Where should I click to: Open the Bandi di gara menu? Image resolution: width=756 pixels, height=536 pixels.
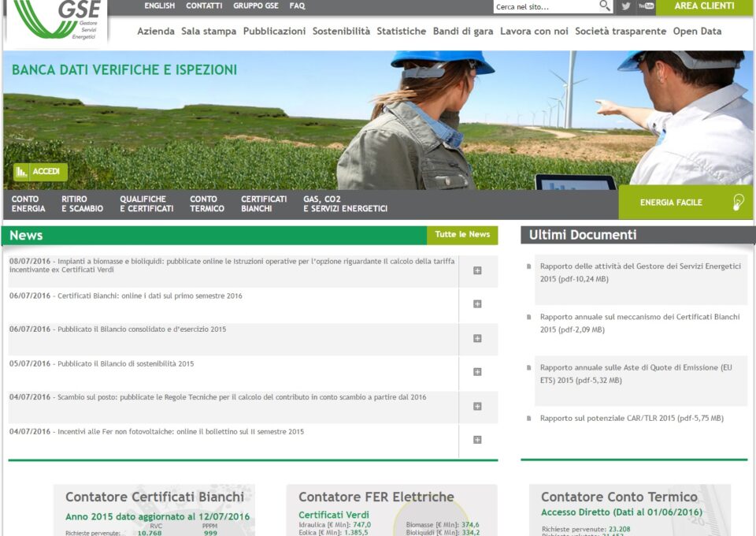click(x=463, y=32)
